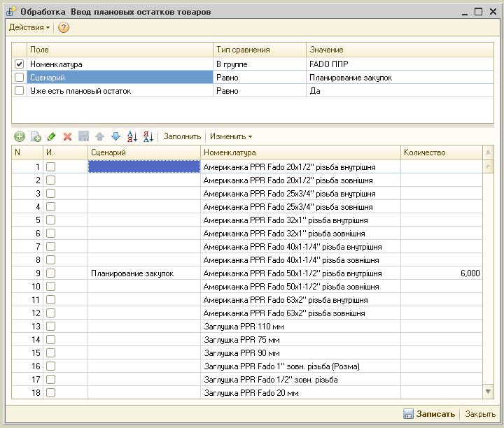Open help with the question mark icon
The width and height of the screenshot is (504, 428).
tap(64, 27)
